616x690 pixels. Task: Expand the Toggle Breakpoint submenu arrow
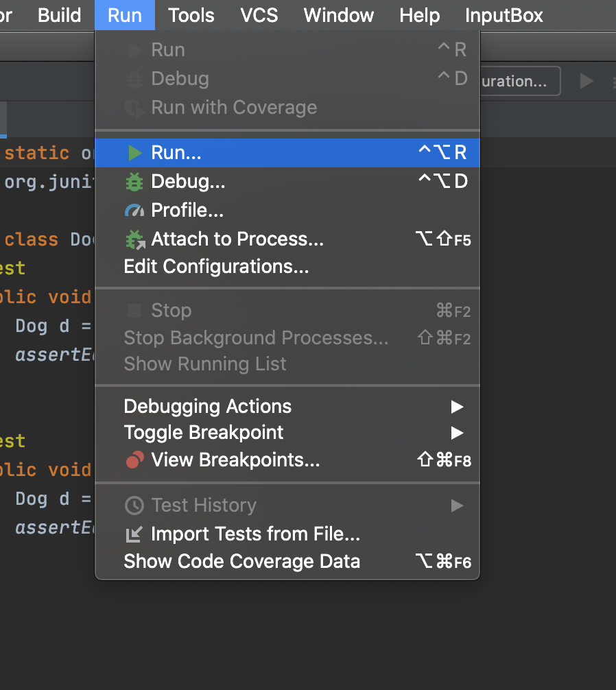pos(457,433)
